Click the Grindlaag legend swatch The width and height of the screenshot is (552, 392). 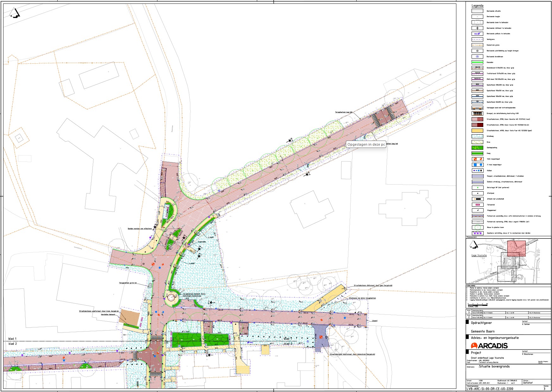pos(477,136)
